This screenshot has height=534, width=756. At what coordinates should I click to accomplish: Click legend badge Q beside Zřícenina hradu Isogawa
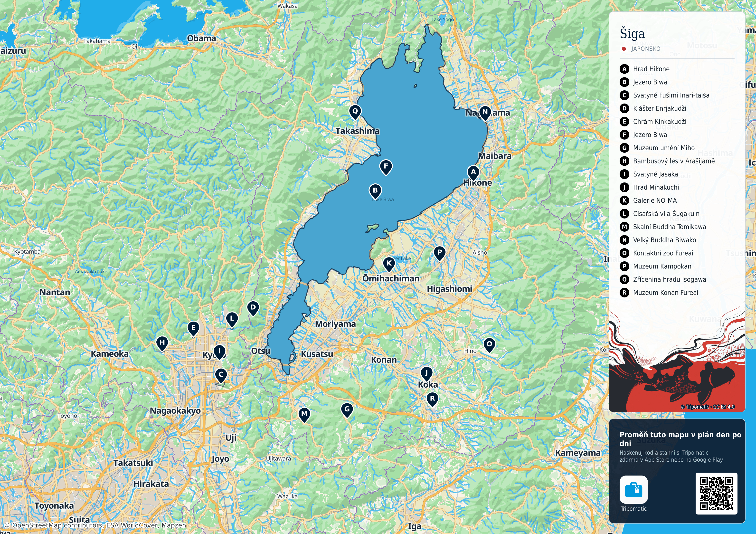624,279
